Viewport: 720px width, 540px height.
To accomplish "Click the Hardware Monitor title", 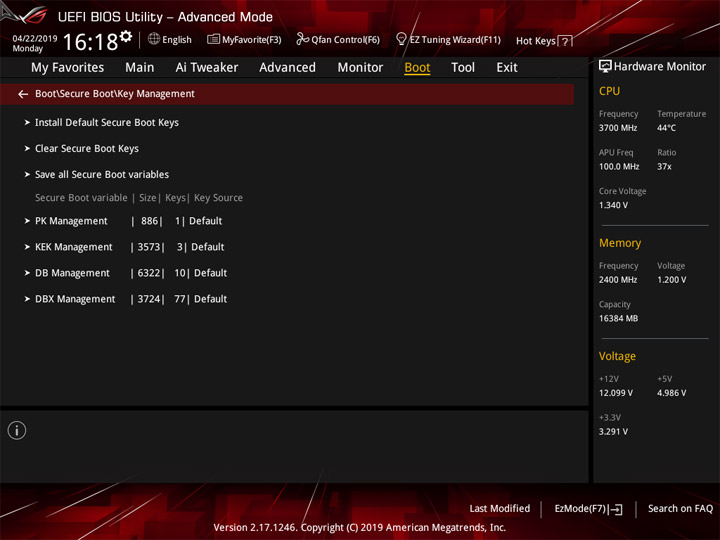I will 660,67.
